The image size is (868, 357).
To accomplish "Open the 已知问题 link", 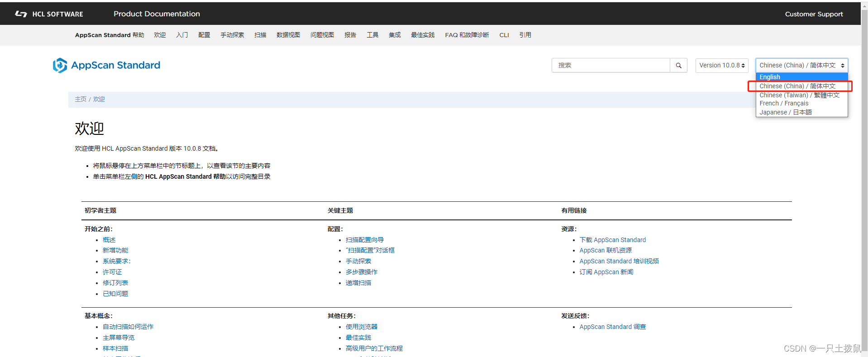I will [115, 294].
